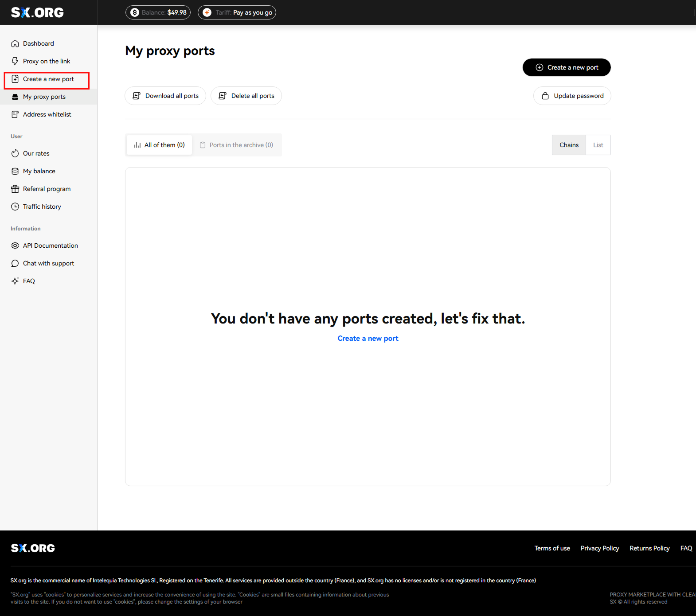Click the speech bubble icon for Chat with support
Screen dimensions: 696x616
15,263
